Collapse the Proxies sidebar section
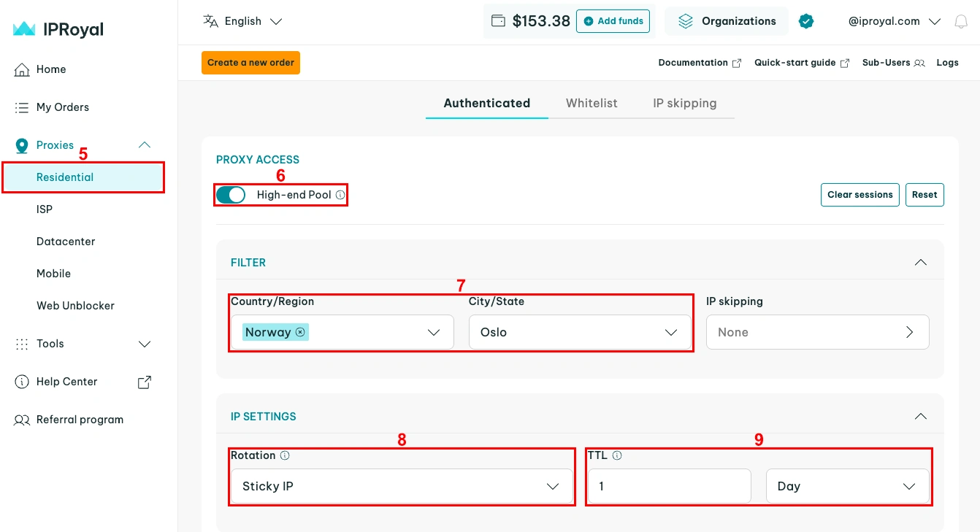Screen dimensions: 980x532 [x=145, y=144]
